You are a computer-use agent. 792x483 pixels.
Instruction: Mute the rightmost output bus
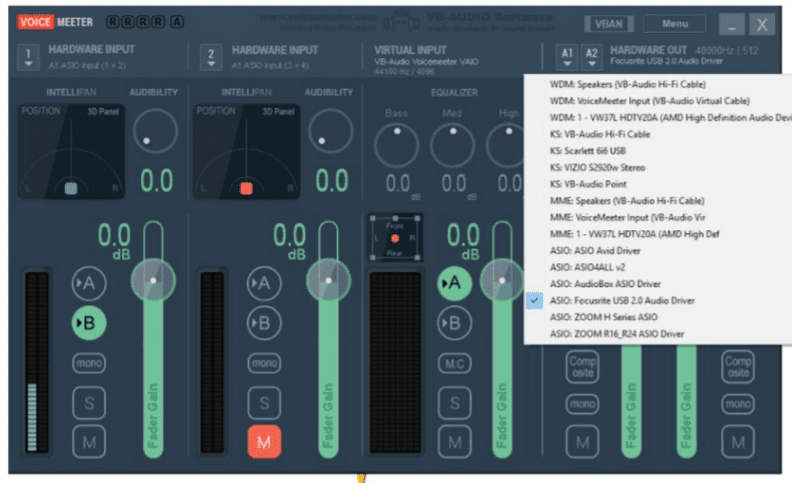(x=738, y=443)
